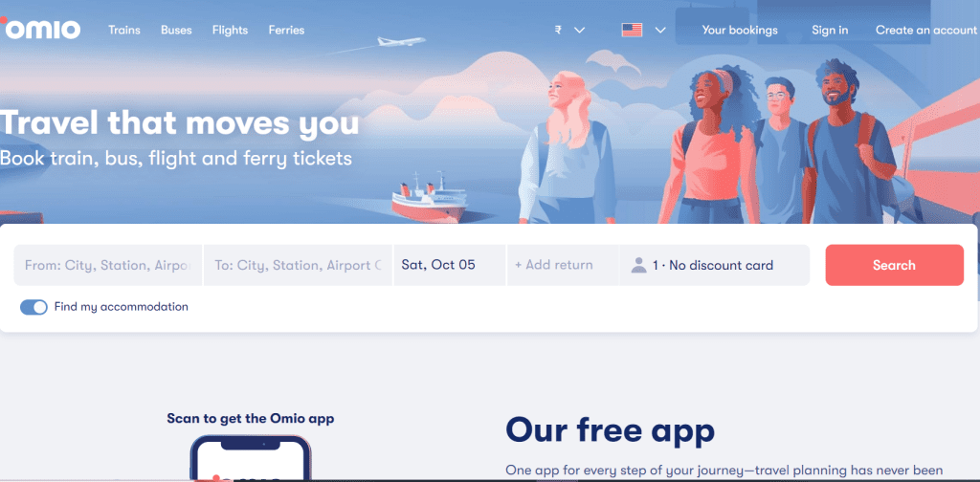
Task: Expand the currency dropdown chevron
Action: 579,30
